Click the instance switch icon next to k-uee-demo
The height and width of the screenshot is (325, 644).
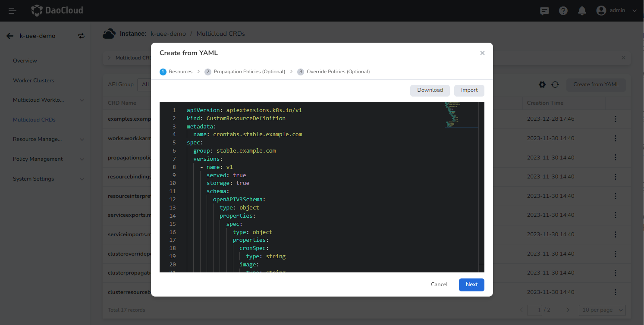click(x=81, y=36)
